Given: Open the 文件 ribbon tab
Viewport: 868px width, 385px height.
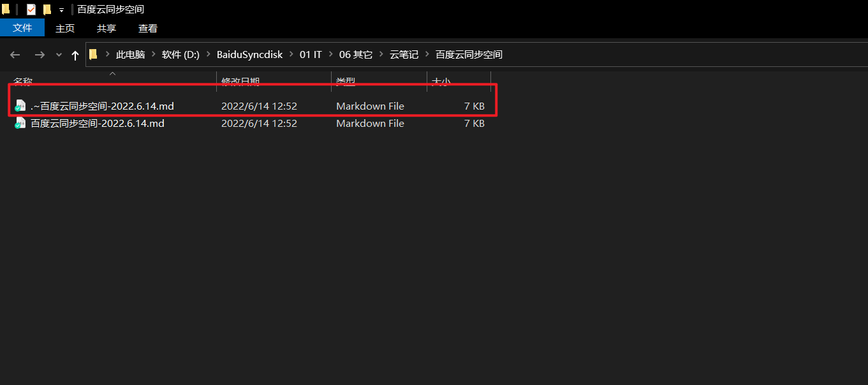Looking at the screenshot, I should pyautogui.click(x=22, y=28).
